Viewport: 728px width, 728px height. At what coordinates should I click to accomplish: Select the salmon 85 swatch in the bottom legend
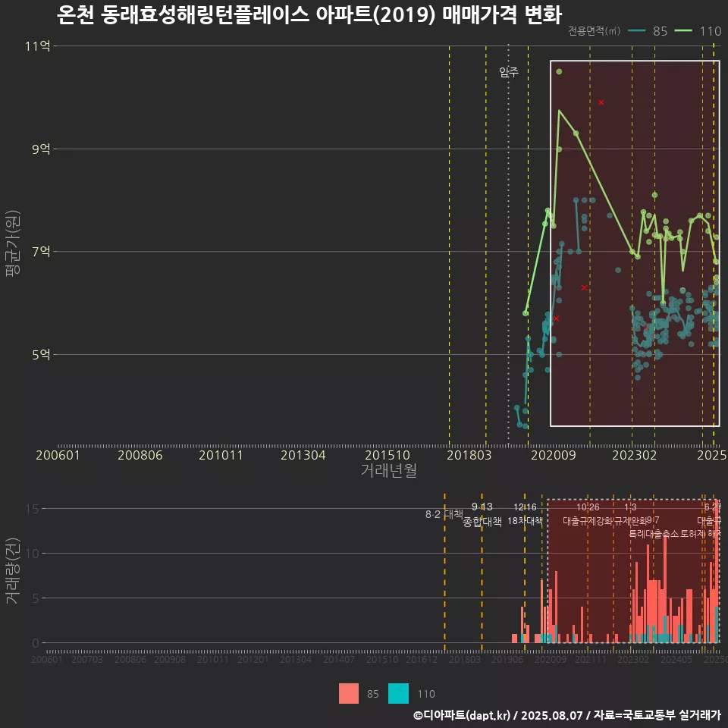coord(349,694)
